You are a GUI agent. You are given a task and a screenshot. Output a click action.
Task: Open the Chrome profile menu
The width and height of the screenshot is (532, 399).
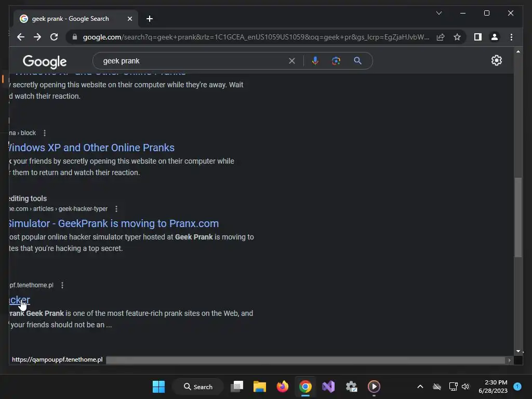pyautogui.click(x=495, y=37)
